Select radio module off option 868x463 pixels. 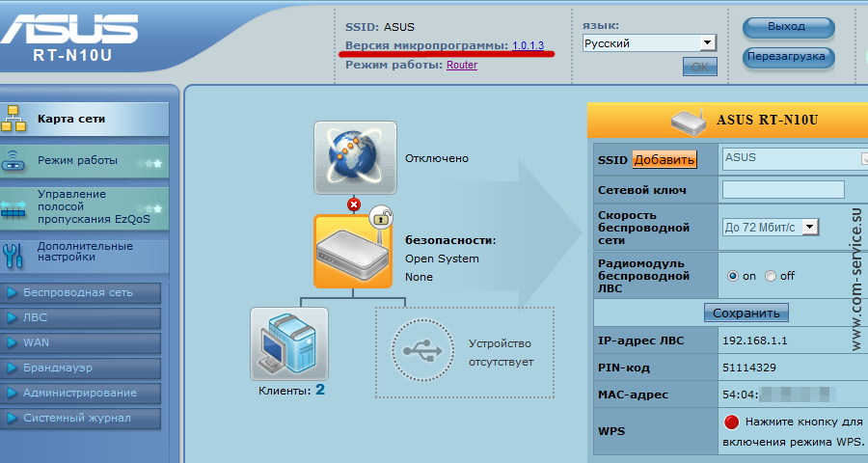pyautogui.click(x=771, y=276)
